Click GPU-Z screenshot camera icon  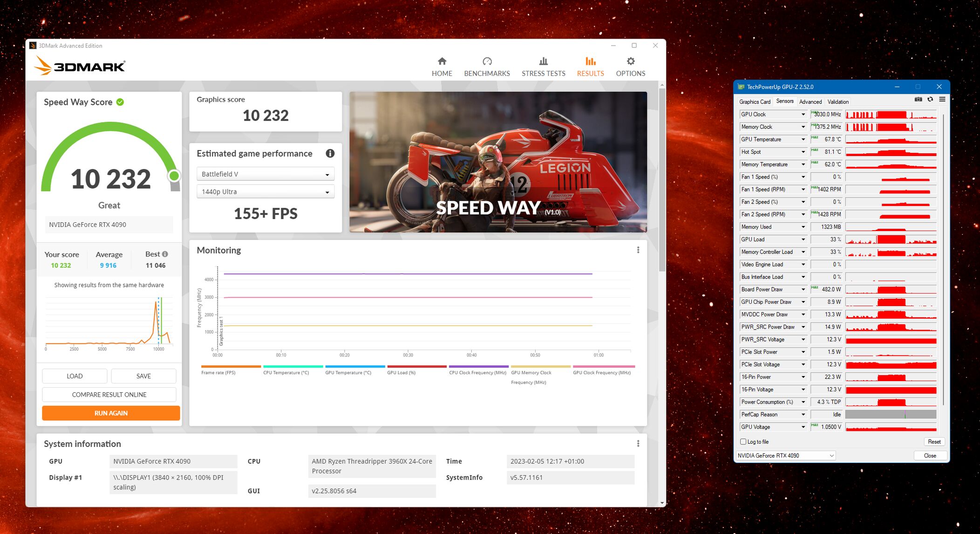(918, 99)
